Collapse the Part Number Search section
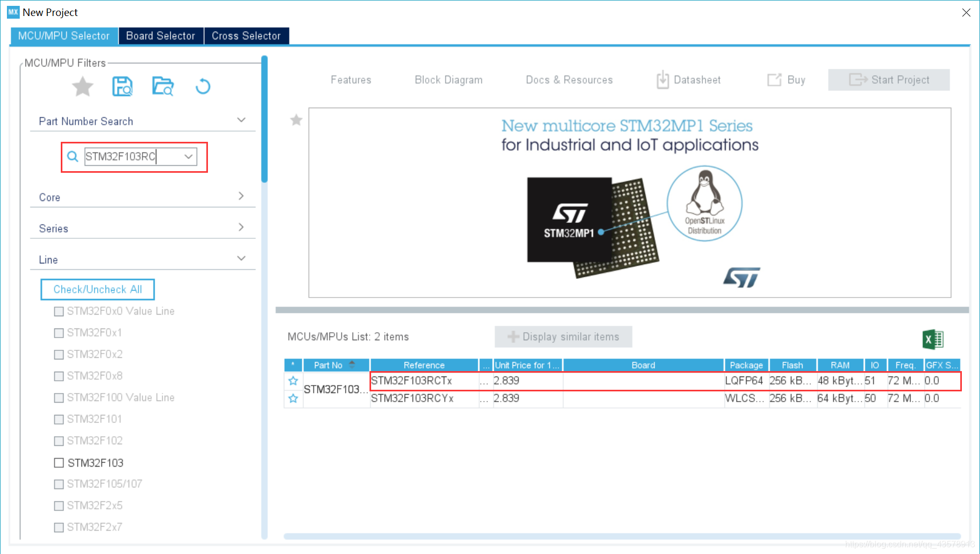The height and width of the screenshot is (554, 980). coord(241,120)
